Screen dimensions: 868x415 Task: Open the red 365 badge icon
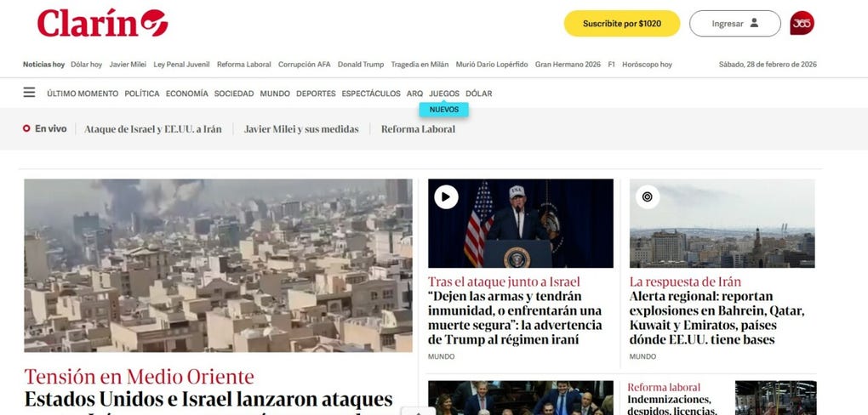[x=802, y=23]
